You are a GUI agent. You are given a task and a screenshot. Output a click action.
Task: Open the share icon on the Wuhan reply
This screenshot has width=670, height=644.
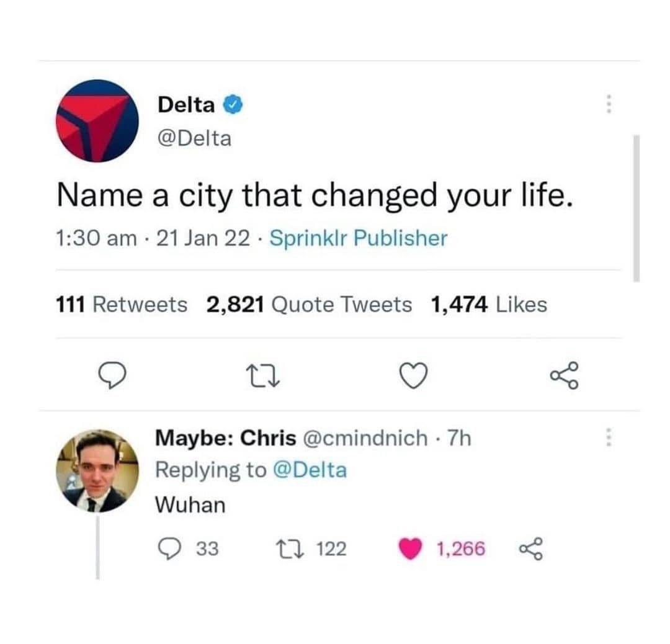[531, 548]
